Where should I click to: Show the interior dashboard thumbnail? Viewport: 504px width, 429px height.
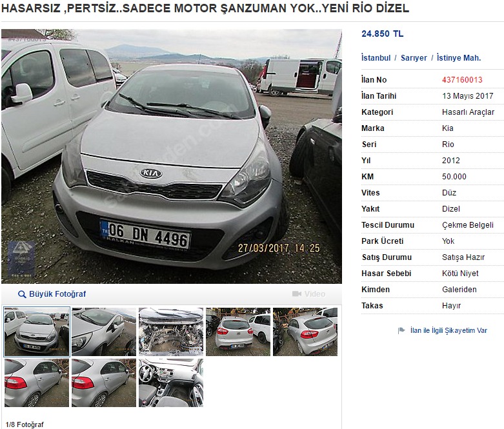(x=171, y=383)
